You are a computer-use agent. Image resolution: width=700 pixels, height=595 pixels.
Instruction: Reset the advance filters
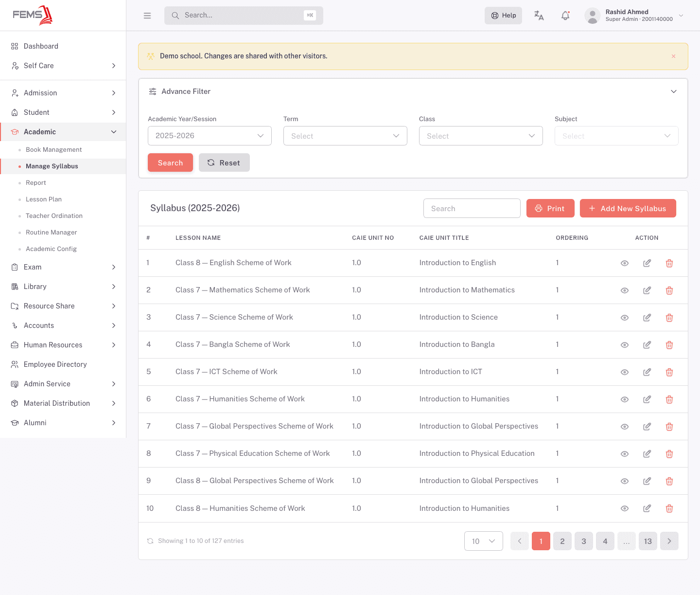tap(224, 162)
